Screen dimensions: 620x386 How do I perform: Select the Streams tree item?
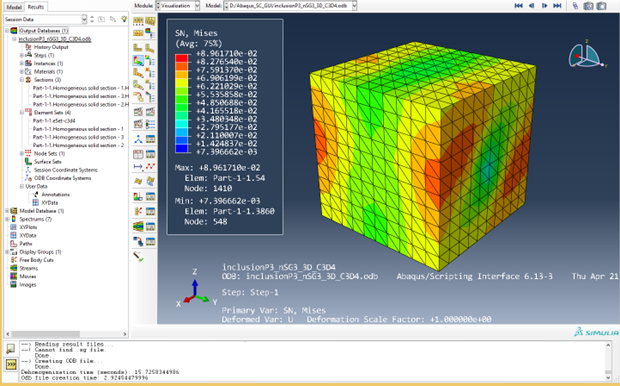point(28,268)
